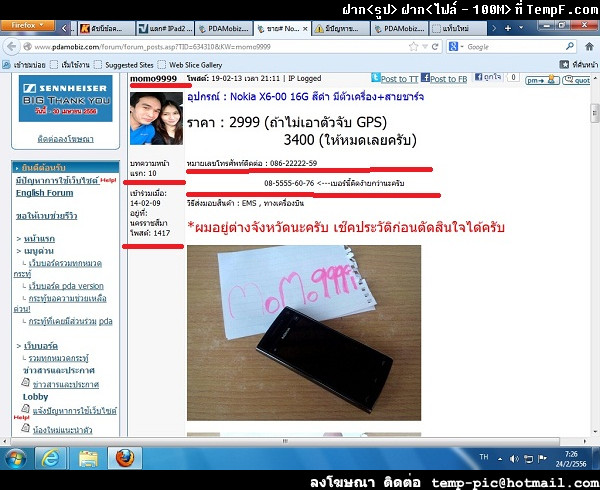Click the TH language indicator in tray
The width and height of the screenshot is (600, 490).
[x=484, y=457]
